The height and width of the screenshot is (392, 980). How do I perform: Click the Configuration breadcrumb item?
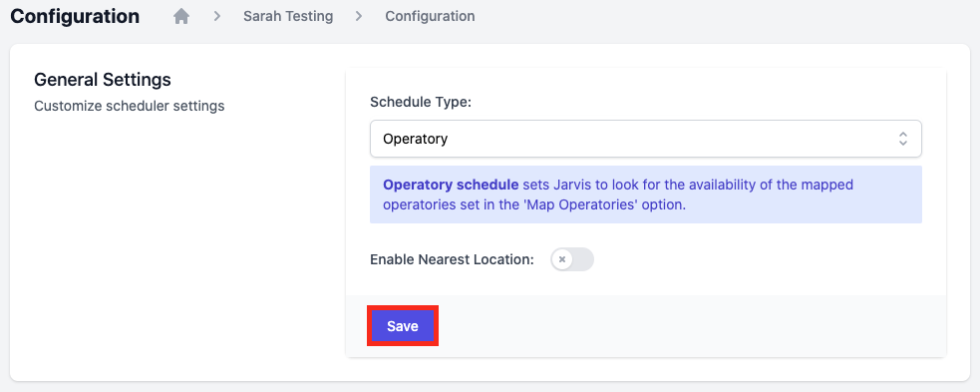[430, 16]
